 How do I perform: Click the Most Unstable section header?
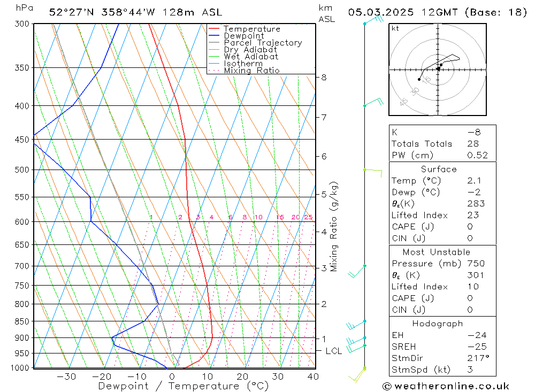click(x=437, y=252)
